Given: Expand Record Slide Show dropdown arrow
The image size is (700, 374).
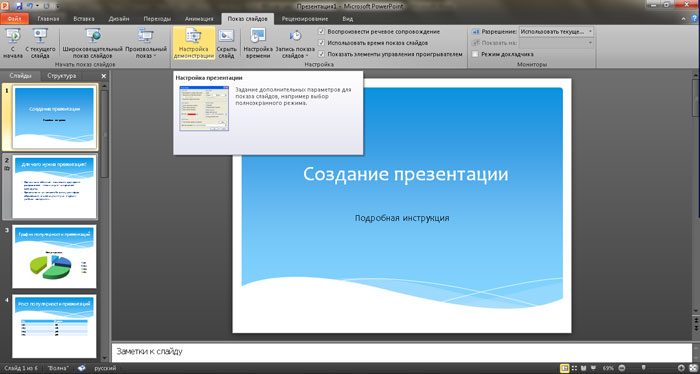Looking at the screenshot, I should point(307,56).
